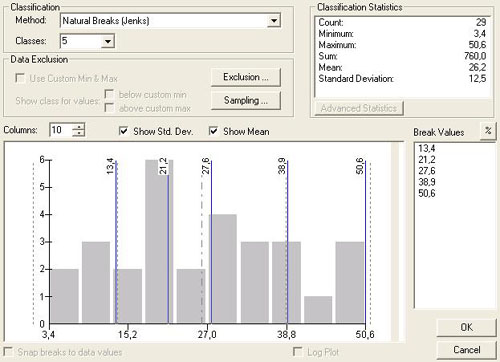Open the Exclusion dialog button
This screenshot has width=500, height=362.
(x=246, y=77)
